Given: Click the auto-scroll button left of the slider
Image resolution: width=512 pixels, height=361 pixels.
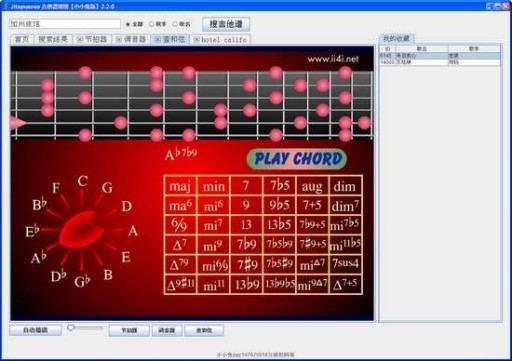Looking at the screenshot, I should click(x=35, y=330).
